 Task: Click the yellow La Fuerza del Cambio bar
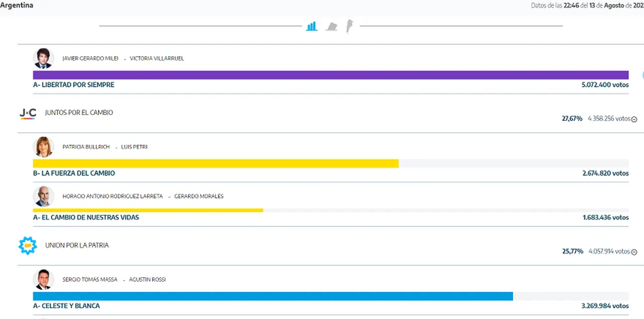click(x=216, y=164)
